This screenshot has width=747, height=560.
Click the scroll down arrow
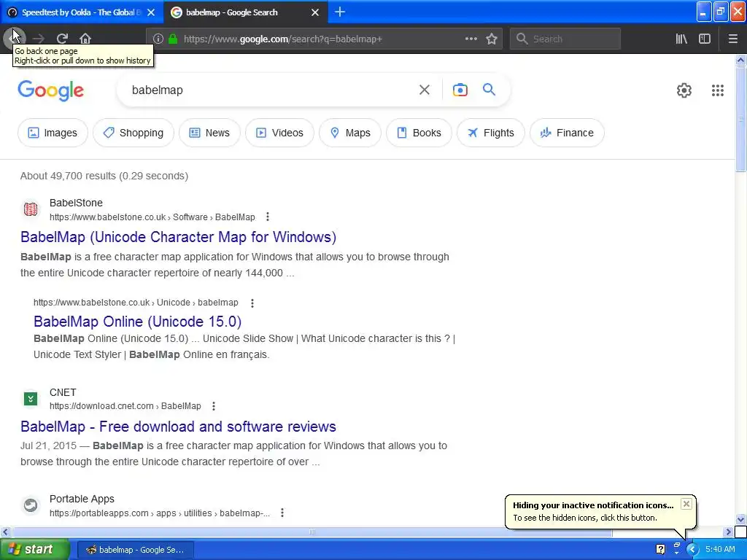(741, 519)
